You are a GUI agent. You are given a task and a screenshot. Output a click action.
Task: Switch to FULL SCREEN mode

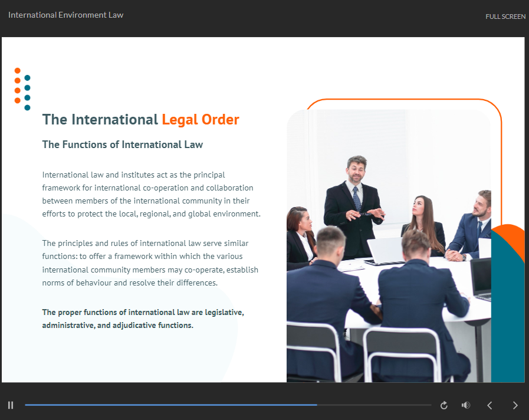[x=505, y=17]
